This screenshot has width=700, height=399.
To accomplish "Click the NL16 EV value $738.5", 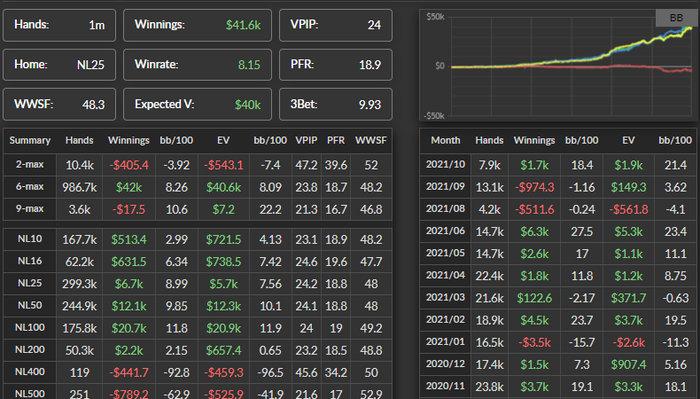I will 223,262.
